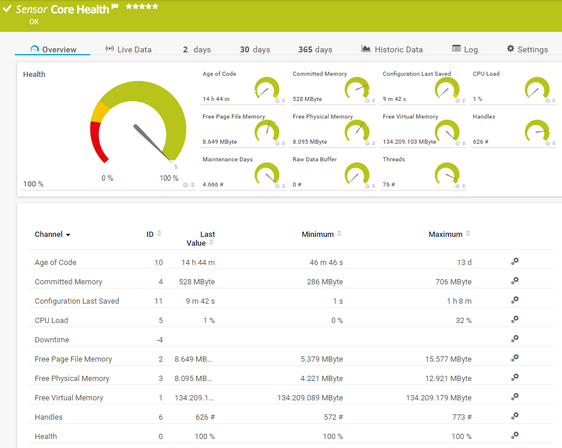Open the 365 days tab
Screen dimensions: 562x448
[315, 49]
